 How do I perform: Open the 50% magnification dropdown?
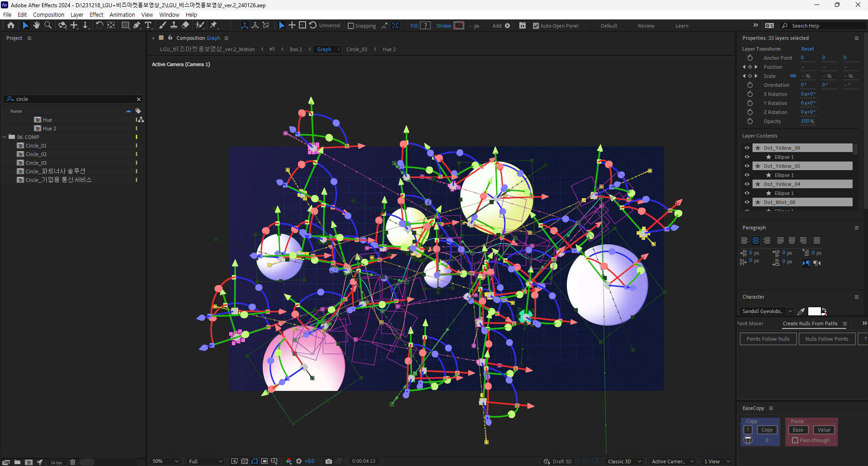[165, 461]
